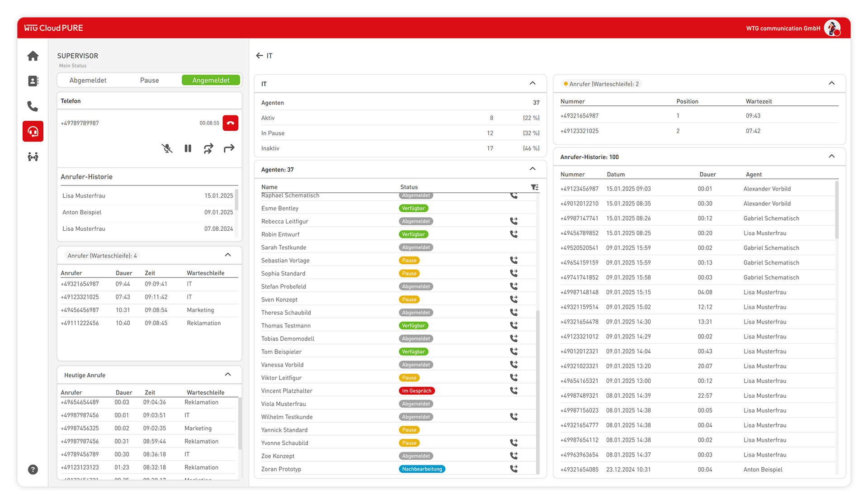
Task: Open the help question mark icon
Action: [x=33, y=470]
